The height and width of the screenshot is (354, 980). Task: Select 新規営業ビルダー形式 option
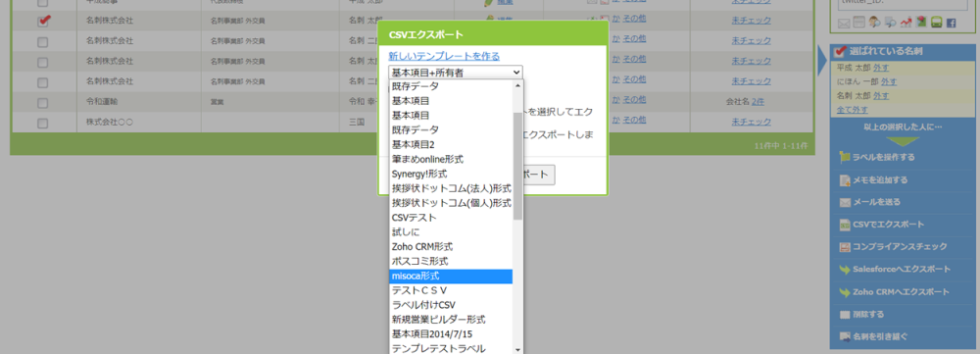click(x=451, y=319)
